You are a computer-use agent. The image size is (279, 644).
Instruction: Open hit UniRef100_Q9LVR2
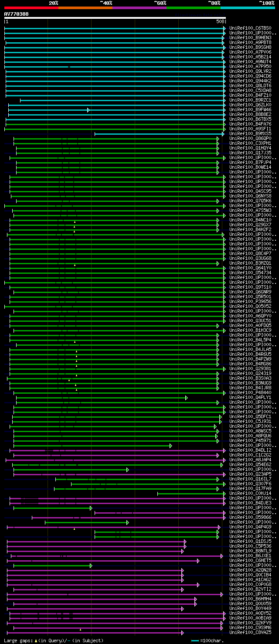pyautogui.click(x=250, y=72)
